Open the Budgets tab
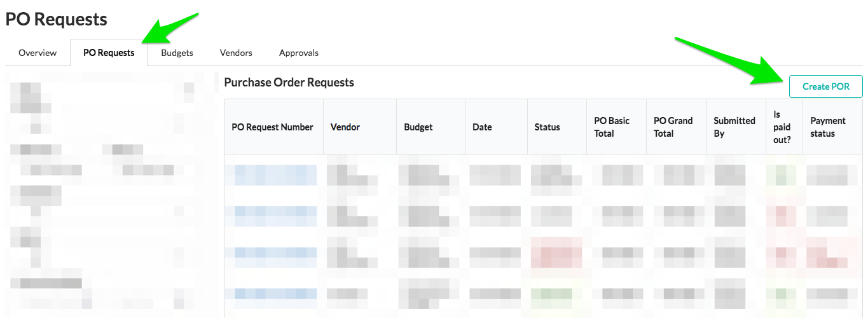The image size is (868, 318). 177,53
